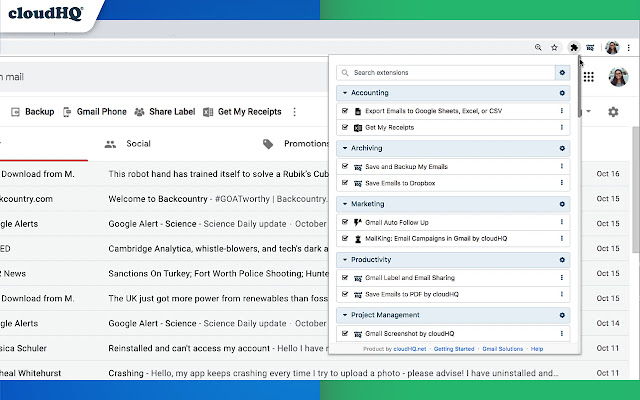
Task: Open the Sanctions On Turkey email
Action: coord(218,273)
